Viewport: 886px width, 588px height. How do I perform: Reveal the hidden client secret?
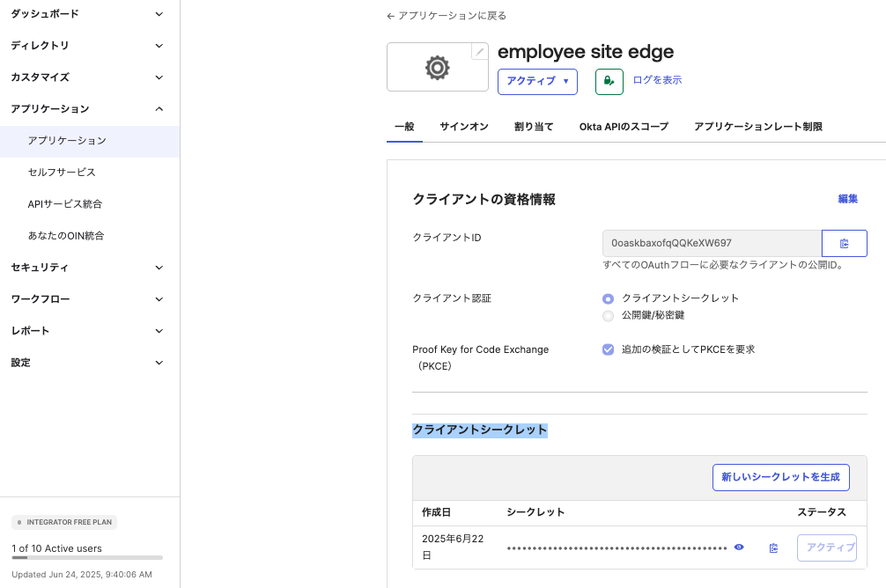point(738,547)
